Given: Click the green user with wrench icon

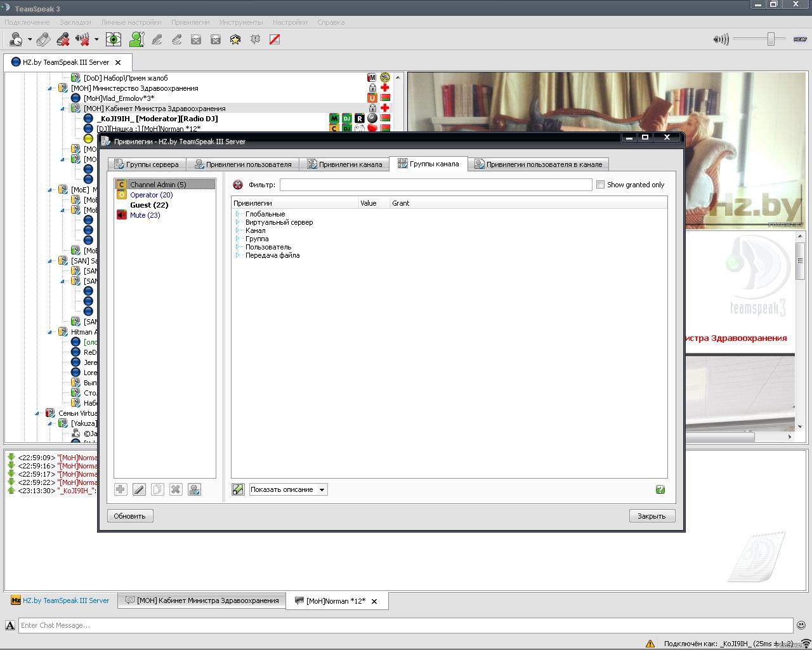Looking at the screenshot, I should pos(136,39).
